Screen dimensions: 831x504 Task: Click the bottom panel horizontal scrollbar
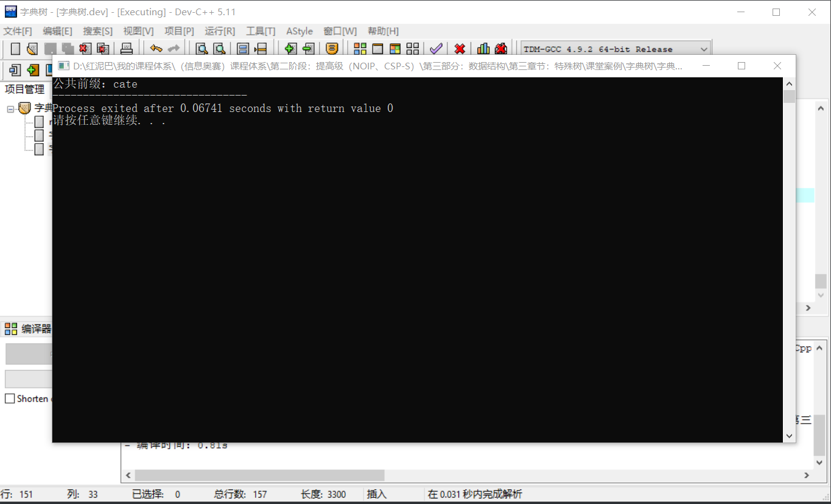(259, 475)
